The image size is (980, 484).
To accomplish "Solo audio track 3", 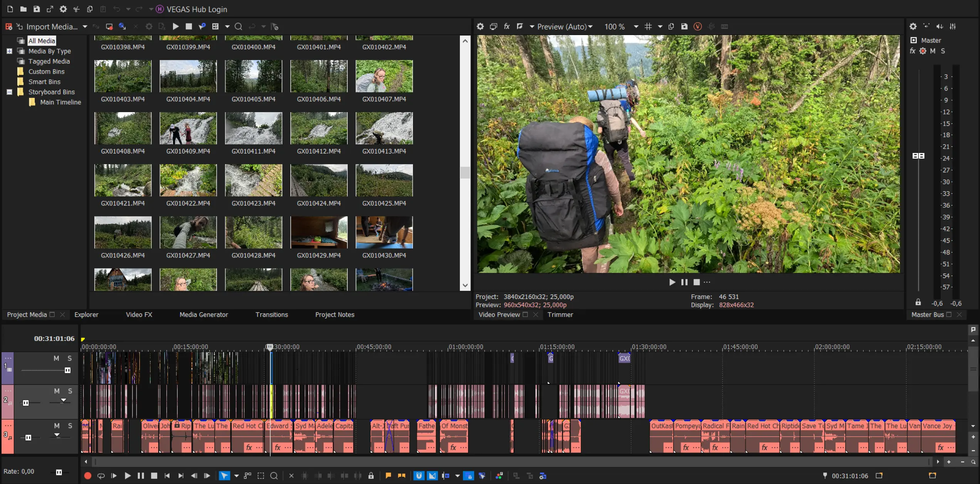I will pos(70,425).
